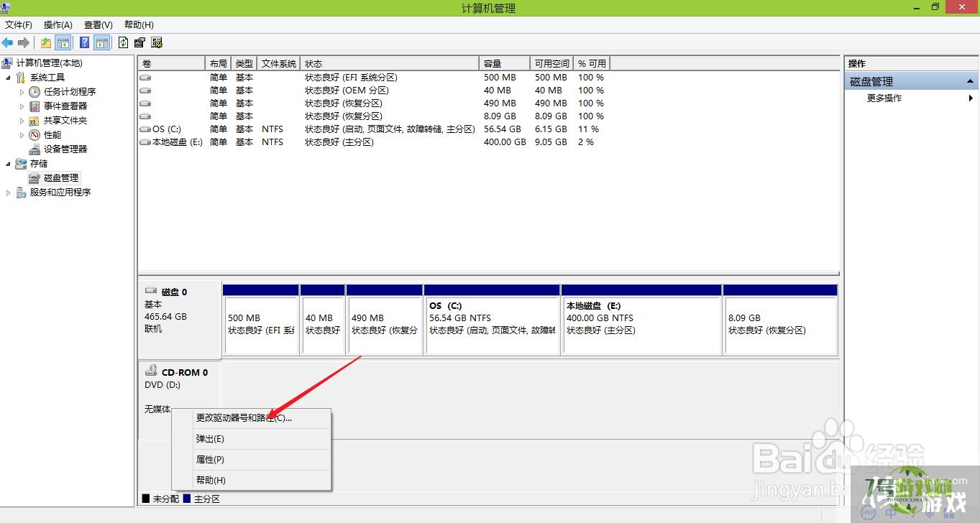Select the 8.09 GB recovery partition block
This screenshot has width=980, height=523.
(781, 319)
